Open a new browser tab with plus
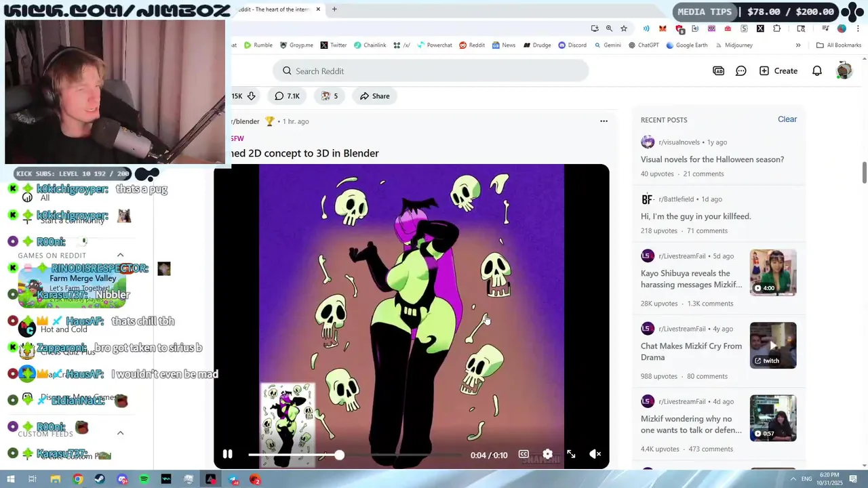The width and height of the screenshot is (868, 488). tap(334, 9)
